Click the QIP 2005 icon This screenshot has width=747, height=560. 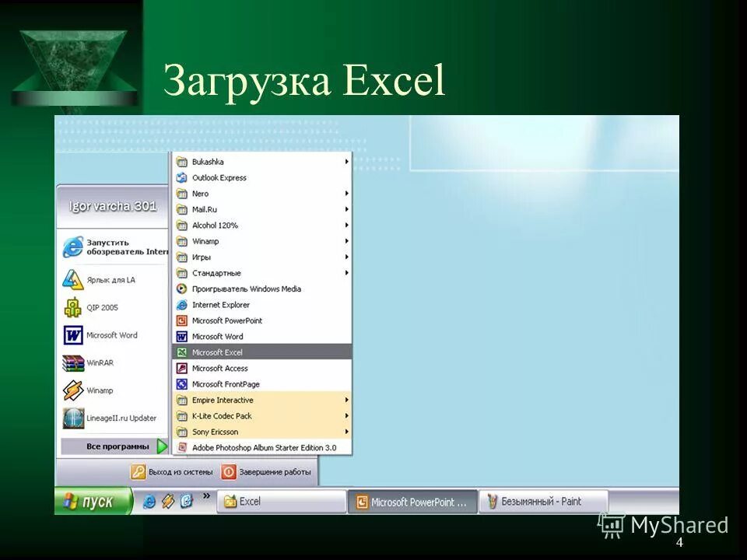point(73,307)
